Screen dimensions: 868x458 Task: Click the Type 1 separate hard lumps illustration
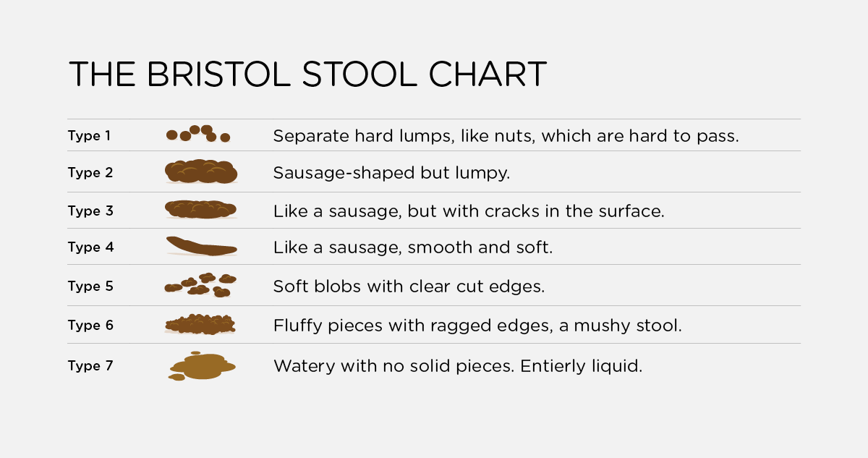pyautogui.click(x=197, y=134)
